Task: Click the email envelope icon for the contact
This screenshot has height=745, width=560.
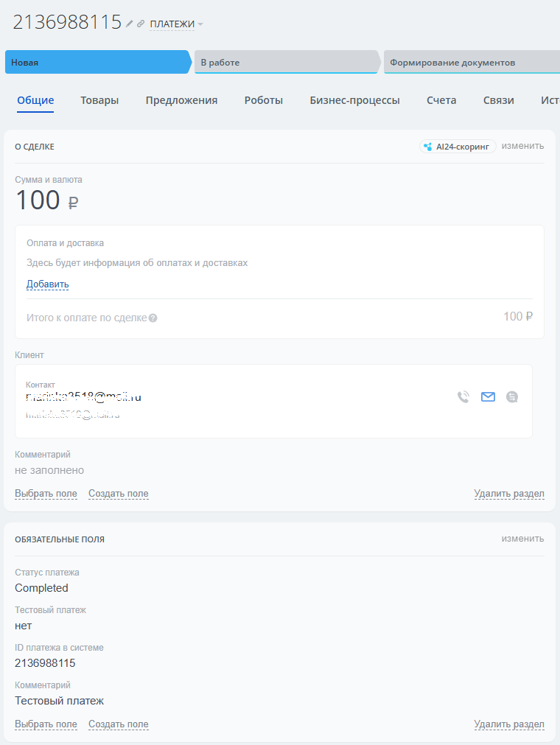Action: [x=488, y=397]
